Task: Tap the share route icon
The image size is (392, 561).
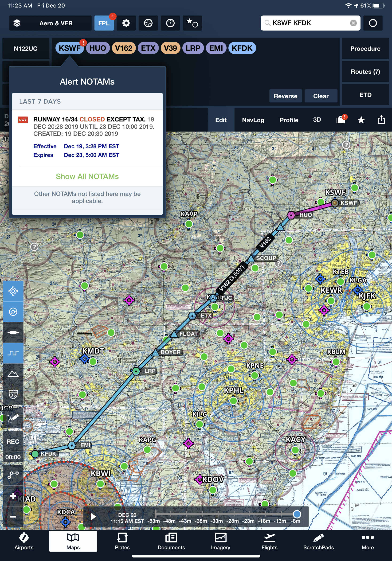Action: (x=381, y=120)
